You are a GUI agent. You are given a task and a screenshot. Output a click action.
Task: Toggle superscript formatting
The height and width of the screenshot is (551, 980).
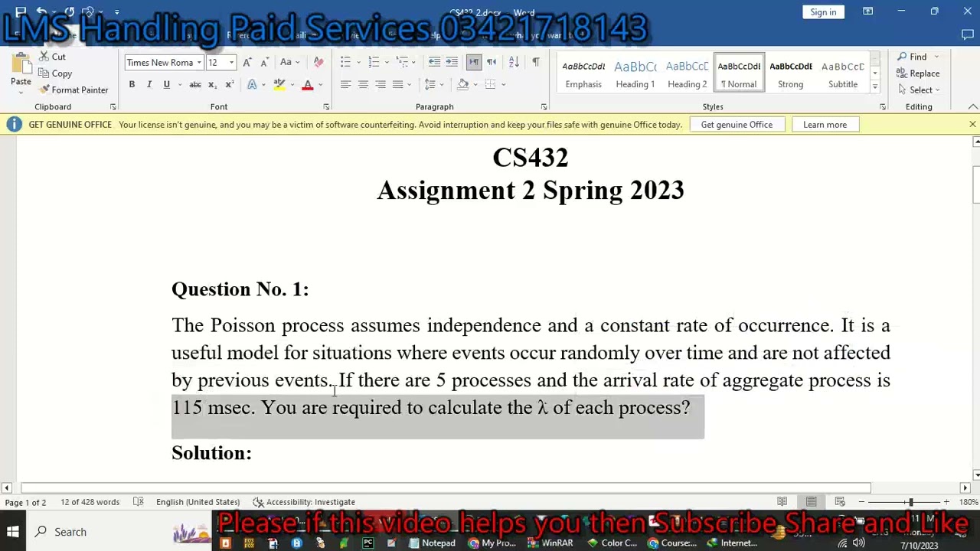(229, 84)
